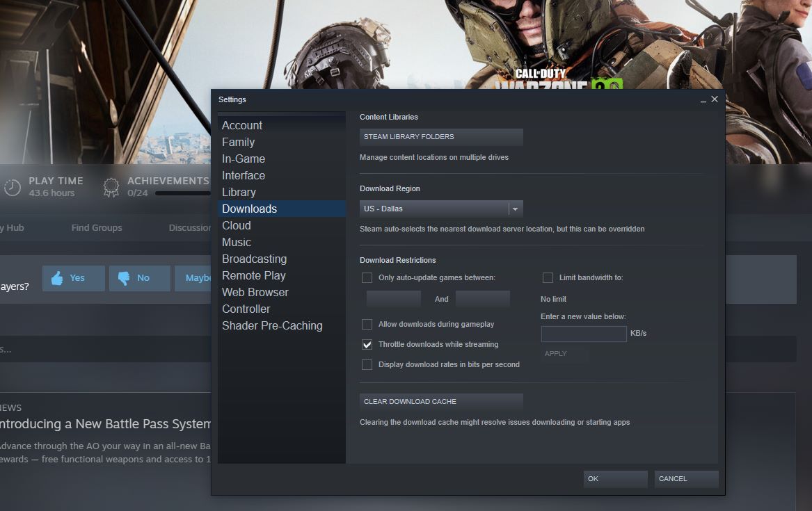Image resolution: width=812 pixels, height=511 pixels.
Task: Confirm settings with OK button
Action: (x=616, y=479)
